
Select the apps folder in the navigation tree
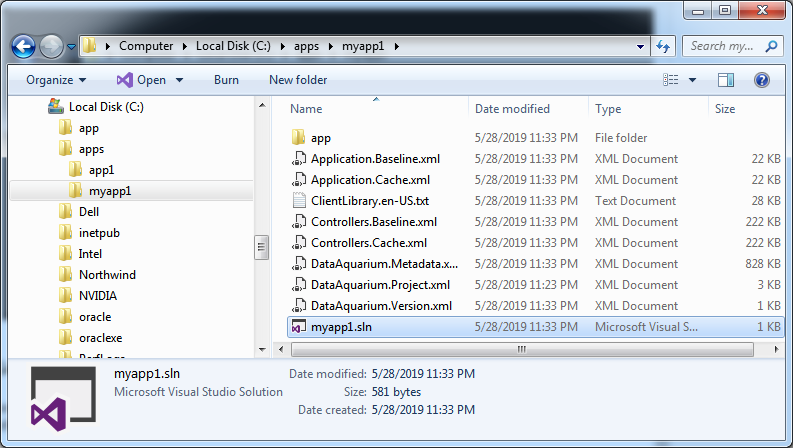pos(91,149)
